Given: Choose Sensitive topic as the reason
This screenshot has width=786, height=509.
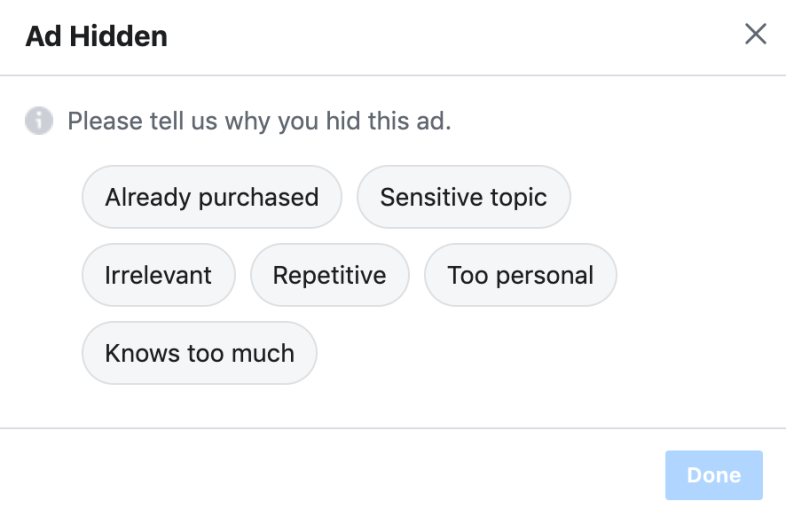Looking at the screenshot, I should tap(464, 197).
